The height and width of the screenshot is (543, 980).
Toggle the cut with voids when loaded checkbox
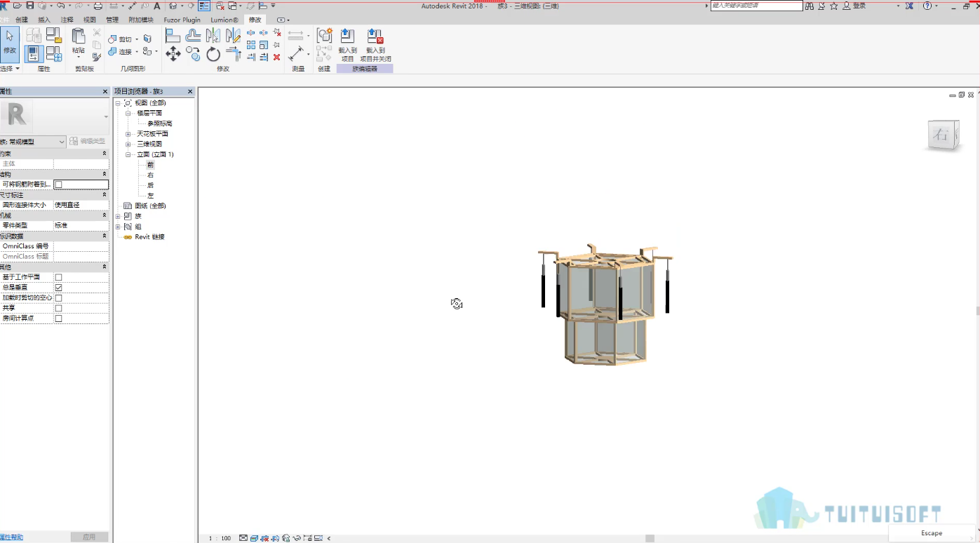[59, 298]
